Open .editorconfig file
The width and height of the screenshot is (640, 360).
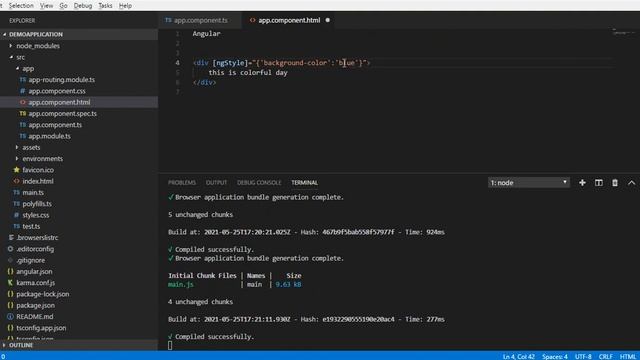(x=79, y=249)
